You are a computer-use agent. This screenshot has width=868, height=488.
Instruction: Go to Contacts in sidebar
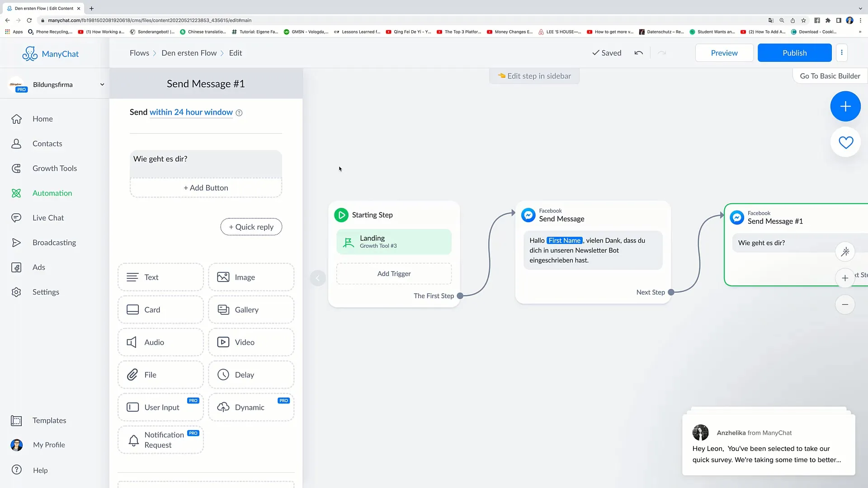tap(47, 144)
